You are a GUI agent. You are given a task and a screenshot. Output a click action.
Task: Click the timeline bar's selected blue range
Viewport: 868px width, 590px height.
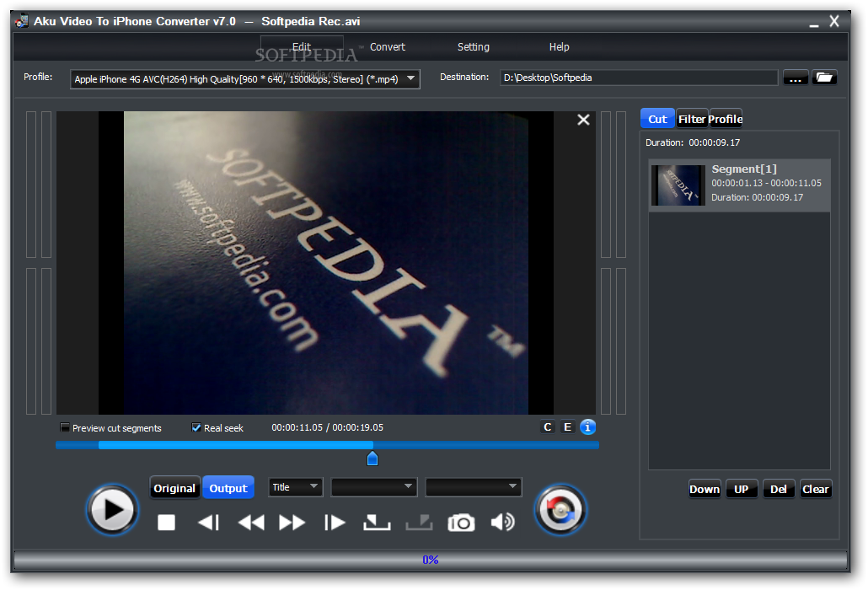tap(236, 445)
